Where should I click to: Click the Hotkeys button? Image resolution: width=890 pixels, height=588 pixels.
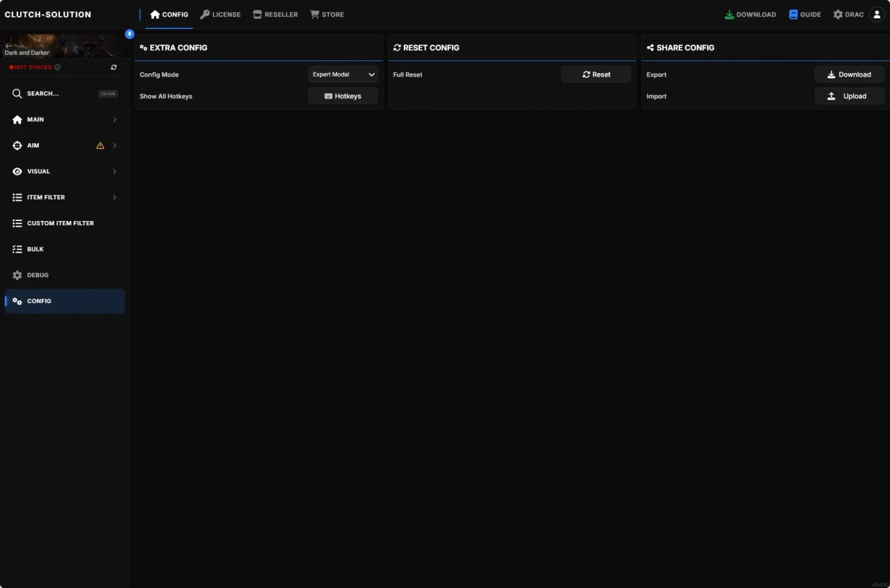343,96
